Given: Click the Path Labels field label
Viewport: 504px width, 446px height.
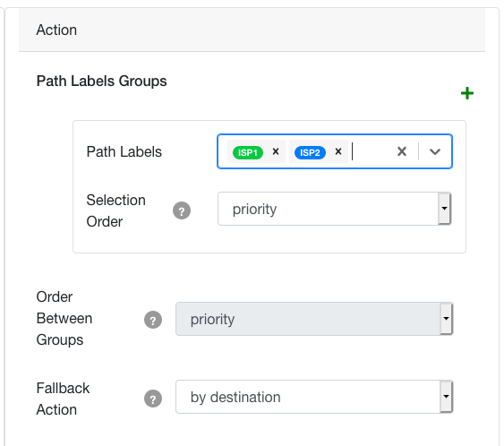Looking at the screenshot, I should pos(124,151).
